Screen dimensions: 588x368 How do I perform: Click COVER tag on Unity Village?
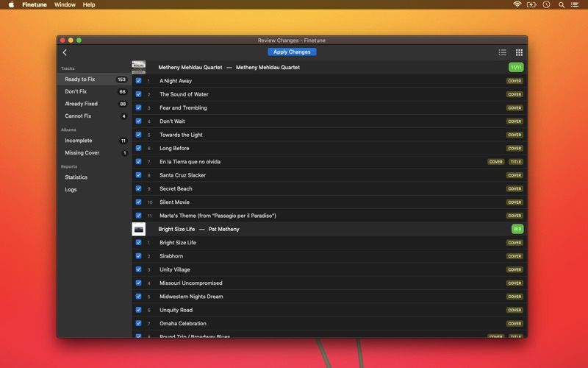[514, 269]
